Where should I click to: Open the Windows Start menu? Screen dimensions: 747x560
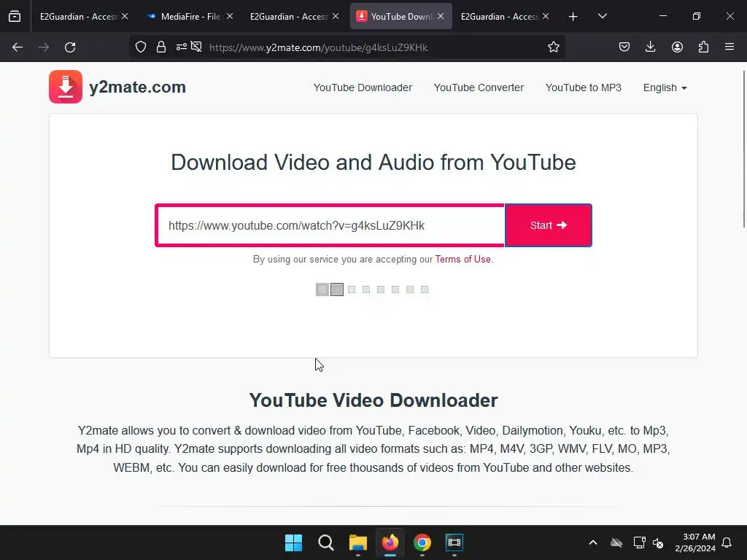293,542
